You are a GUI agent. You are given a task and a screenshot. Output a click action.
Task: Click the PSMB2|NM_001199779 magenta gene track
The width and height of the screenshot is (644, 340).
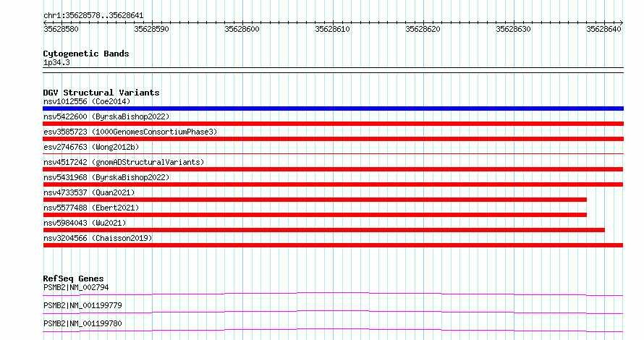pos(333,312)
